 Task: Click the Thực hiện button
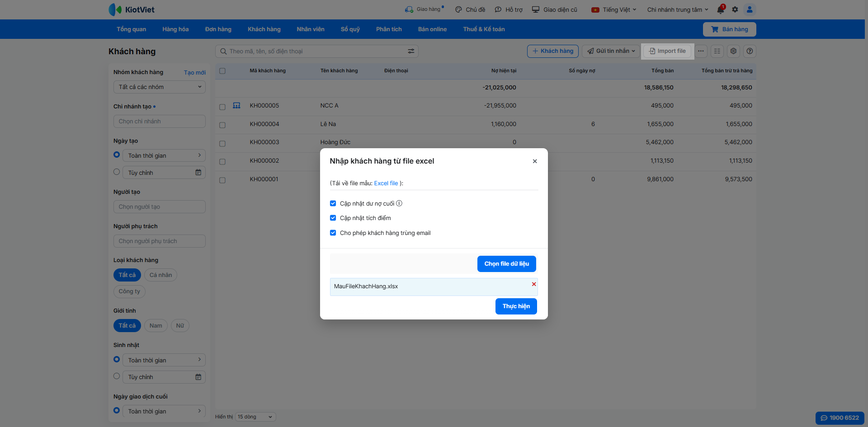click(516, 306)
